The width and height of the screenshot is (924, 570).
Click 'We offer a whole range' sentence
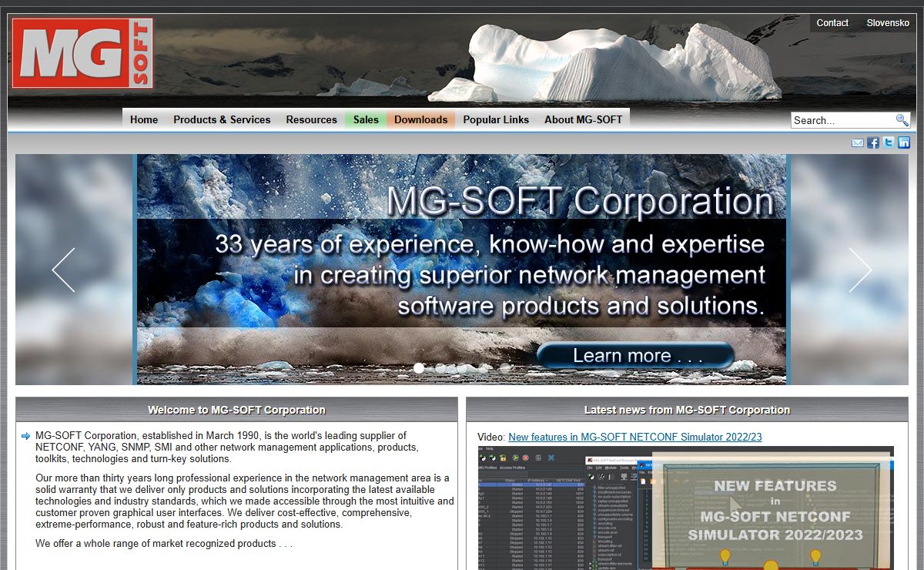coord(164,543)
